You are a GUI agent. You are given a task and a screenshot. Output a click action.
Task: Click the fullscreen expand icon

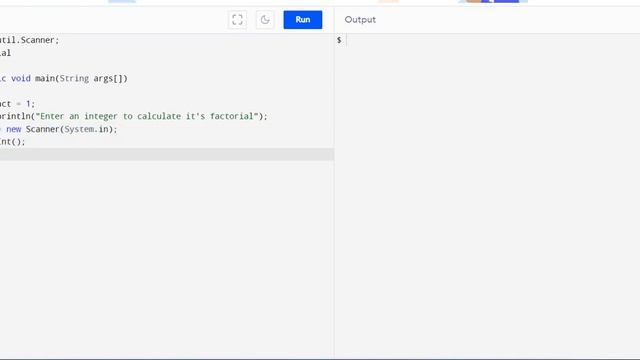[237, 20]
